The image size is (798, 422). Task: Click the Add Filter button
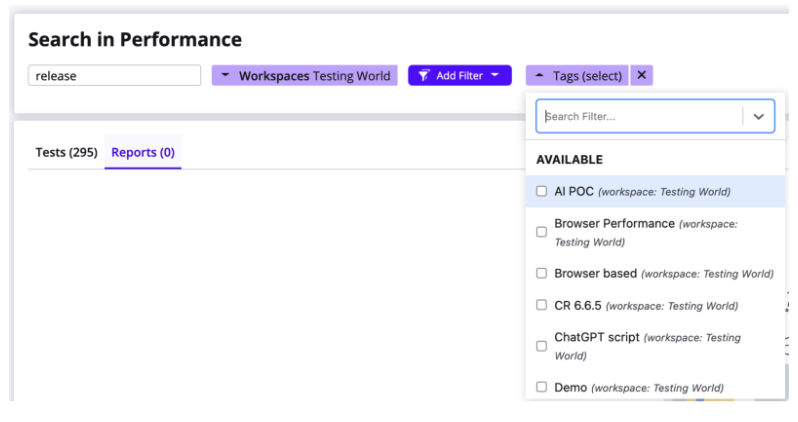coord(459,75)
